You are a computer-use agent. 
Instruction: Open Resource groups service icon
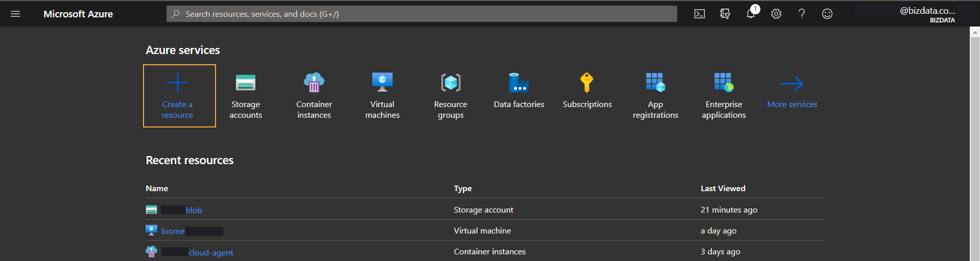tap(451, 82)
